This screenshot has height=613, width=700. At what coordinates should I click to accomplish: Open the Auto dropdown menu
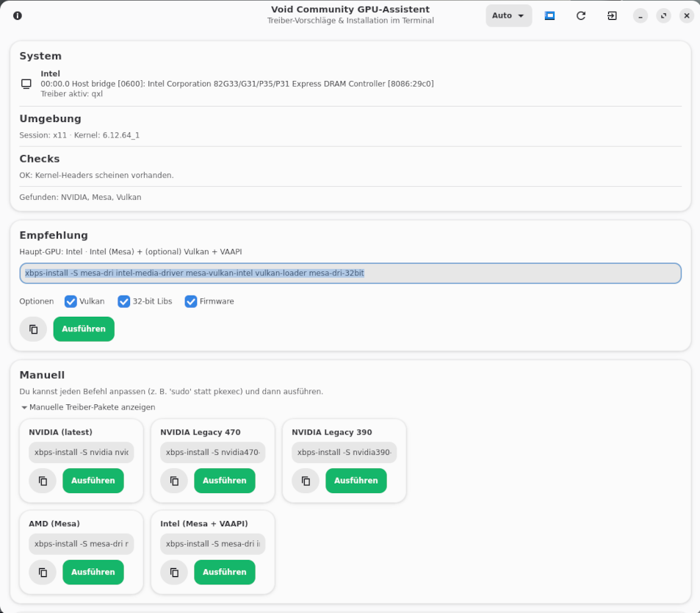[508, 15]
